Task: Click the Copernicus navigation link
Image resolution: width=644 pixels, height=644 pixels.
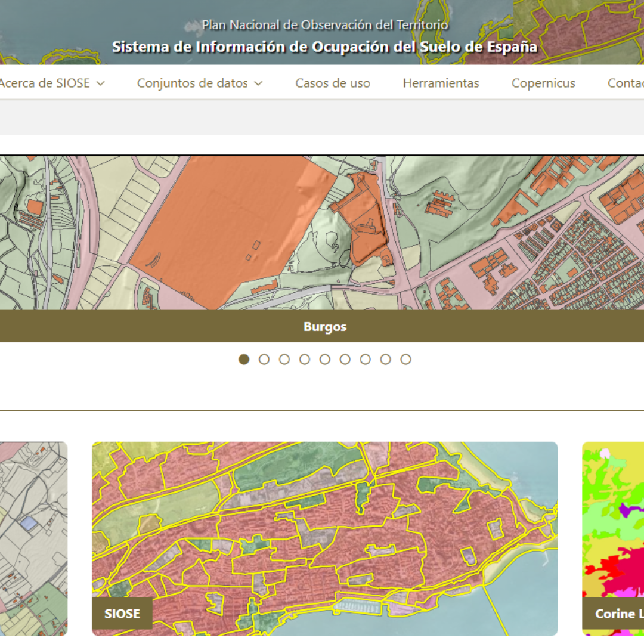Action: tap(543, 83)
